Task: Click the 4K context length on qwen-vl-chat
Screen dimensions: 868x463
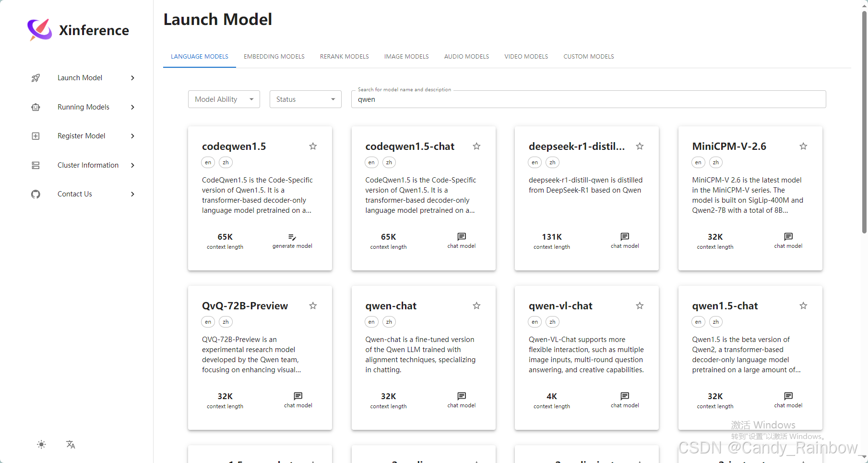Action: click(x=552, y=396)
